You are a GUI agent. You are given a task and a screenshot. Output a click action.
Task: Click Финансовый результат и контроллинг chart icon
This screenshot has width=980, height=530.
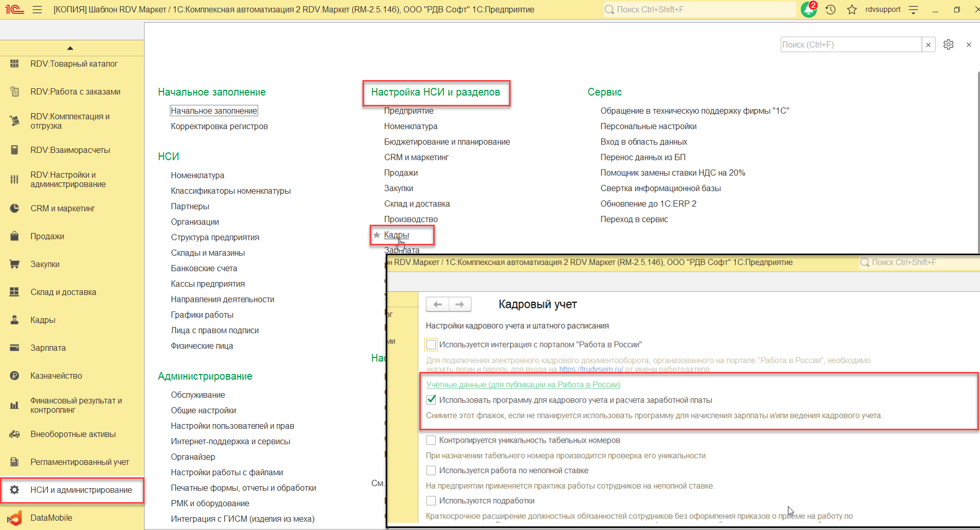click(x=14, y=405)
